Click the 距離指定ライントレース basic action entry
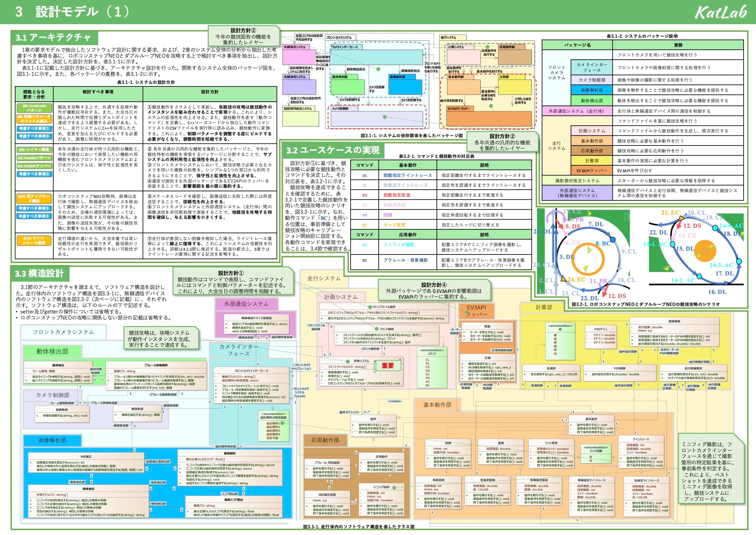The height and width of the screenshot is (535, 756). click(x=407, y=176)
